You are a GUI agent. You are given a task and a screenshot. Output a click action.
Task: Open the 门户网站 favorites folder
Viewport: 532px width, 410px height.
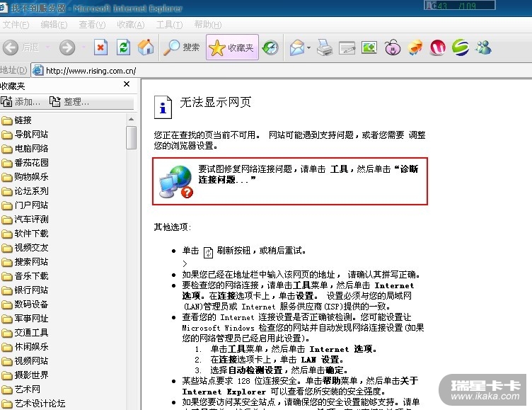tap(25, 205)
